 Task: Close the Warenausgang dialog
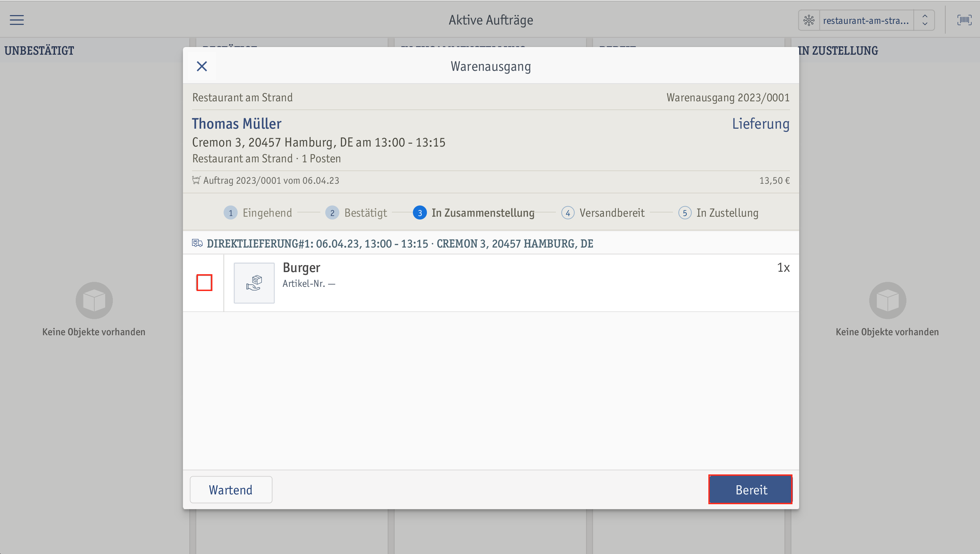coord(202,66)
